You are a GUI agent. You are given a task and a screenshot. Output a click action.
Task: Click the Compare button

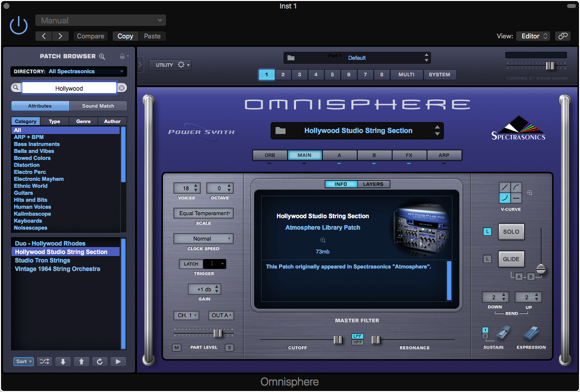click(x=91, y=36)
